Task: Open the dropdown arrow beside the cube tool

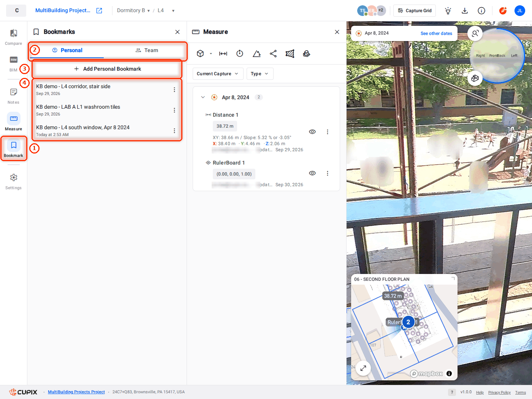Action: [x=211, y=54]
